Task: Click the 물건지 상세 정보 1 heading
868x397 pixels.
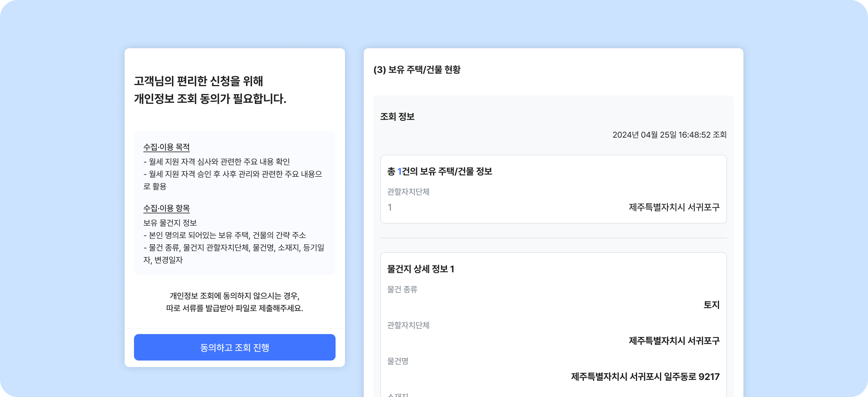Action: tap(420, 269)
